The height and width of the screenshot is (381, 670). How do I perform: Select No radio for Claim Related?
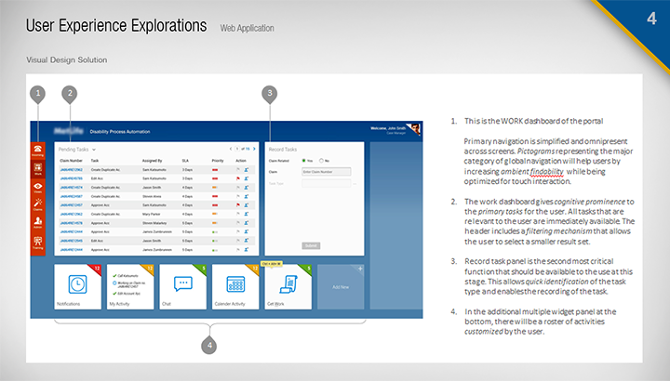tap(321, 161)
